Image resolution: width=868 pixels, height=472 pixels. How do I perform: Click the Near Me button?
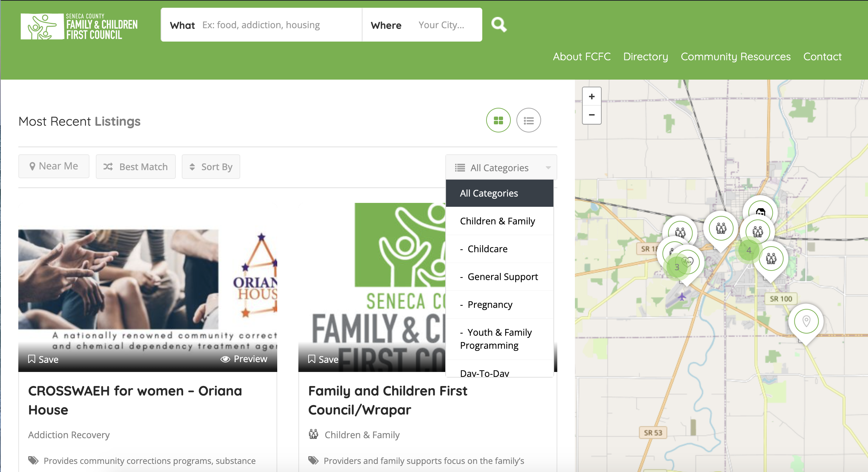point(54,166)
